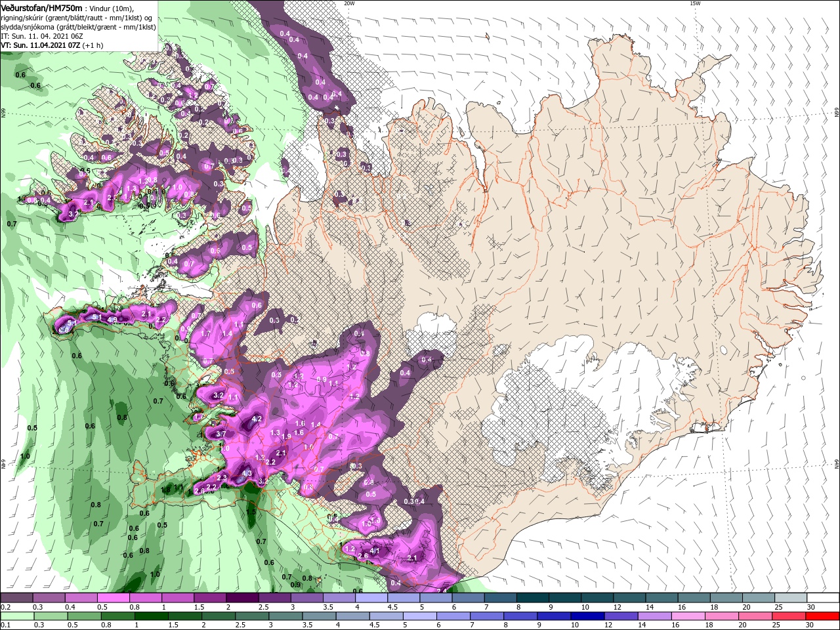Click the '15W' longitude label at the top
840x630 pixels.
pyautogui.click(x=694, y=3)
